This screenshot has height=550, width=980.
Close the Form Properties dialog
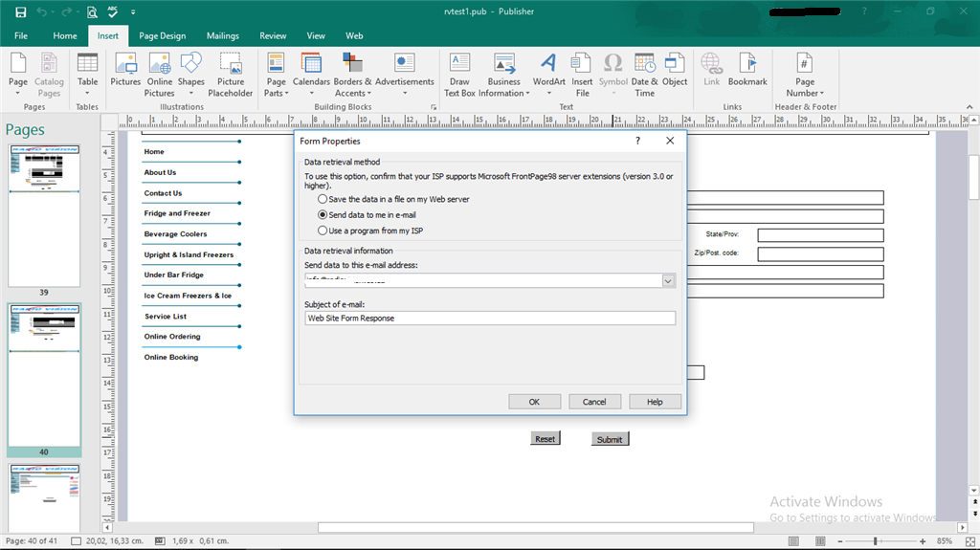click(670, 141)
